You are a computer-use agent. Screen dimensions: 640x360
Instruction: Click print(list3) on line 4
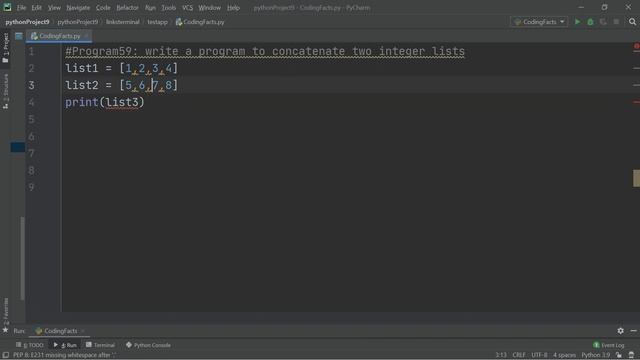105,102
